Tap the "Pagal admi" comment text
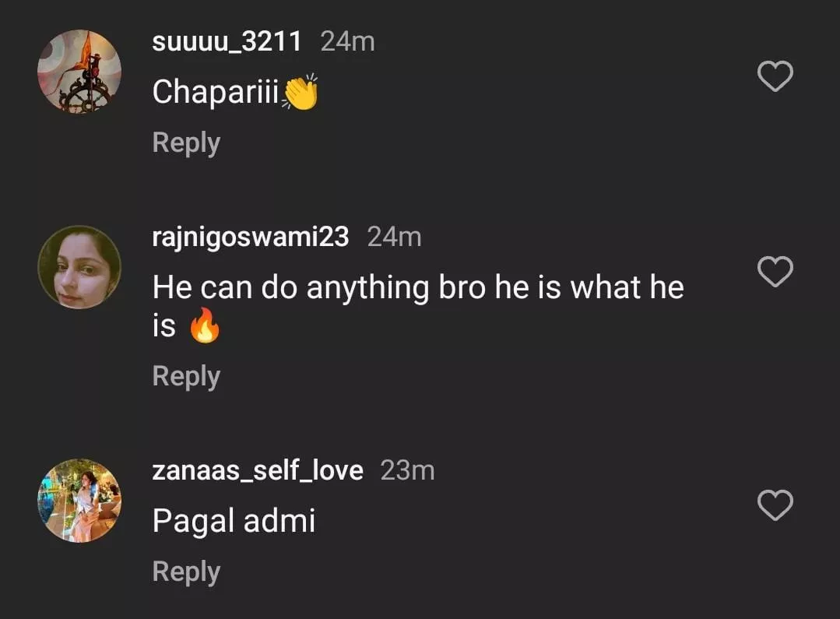 234,521
